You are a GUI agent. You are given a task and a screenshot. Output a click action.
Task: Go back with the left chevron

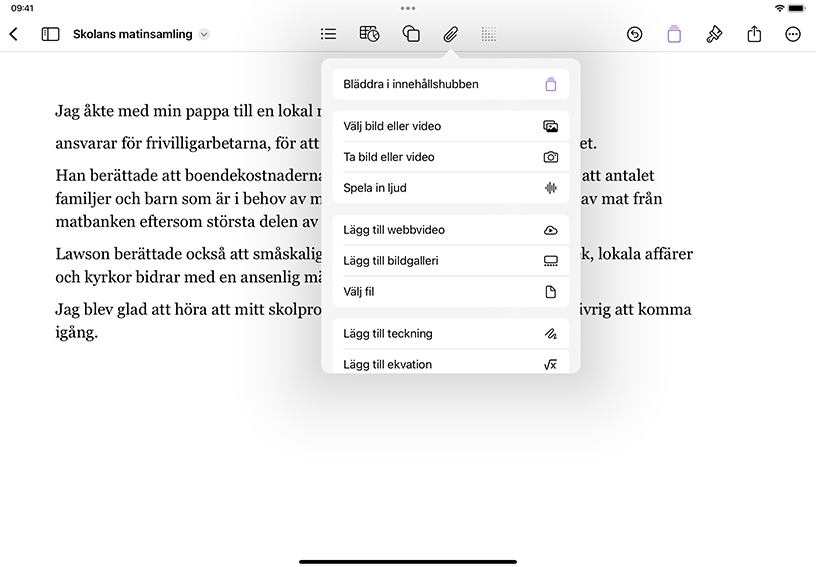14,34
